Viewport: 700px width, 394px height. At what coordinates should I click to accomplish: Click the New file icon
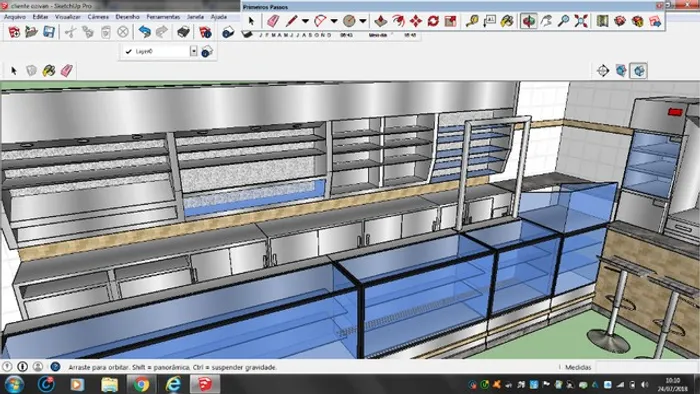[x=14, y=32]
